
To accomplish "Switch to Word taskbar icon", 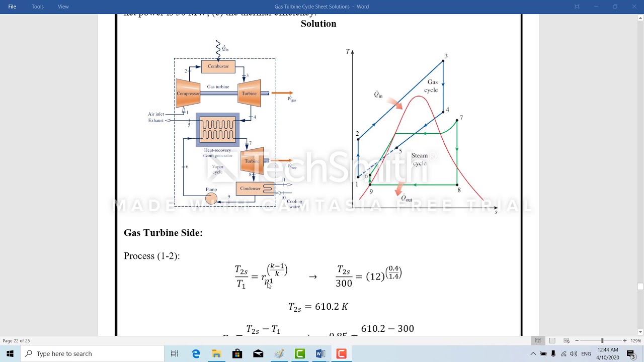I will click(x=320, y=353).
